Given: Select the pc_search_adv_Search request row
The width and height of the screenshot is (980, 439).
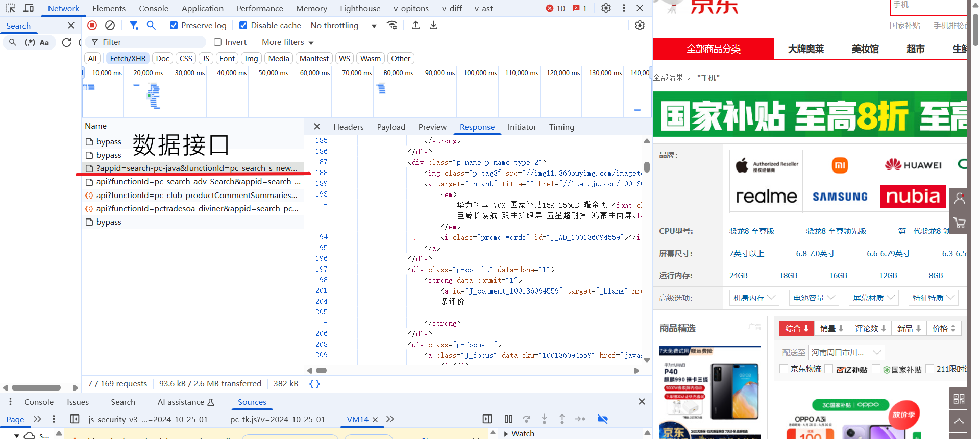Looking at the screenshot, I should pos(193,182).
